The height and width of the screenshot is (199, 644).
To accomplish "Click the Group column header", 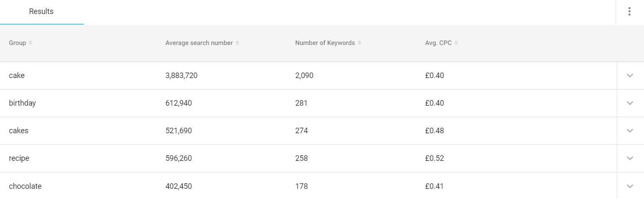I will click(17, 43).
